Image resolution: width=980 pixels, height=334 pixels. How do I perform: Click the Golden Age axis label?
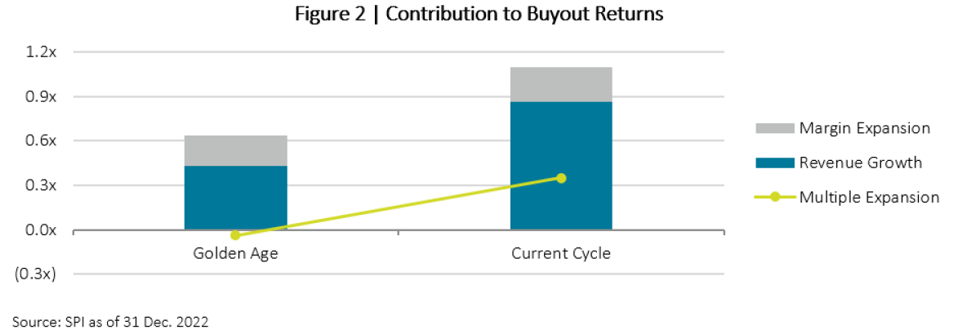click(235, 253)
